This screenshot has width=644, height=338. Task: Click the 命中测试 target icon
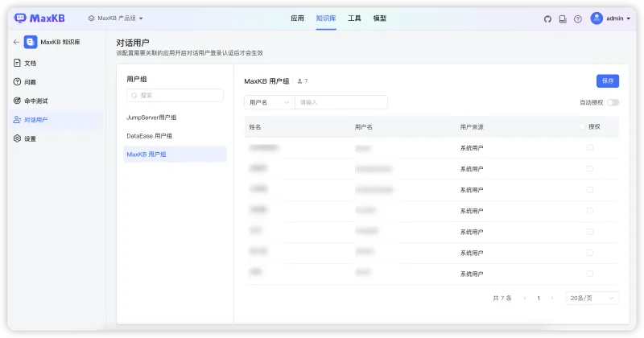17,101
